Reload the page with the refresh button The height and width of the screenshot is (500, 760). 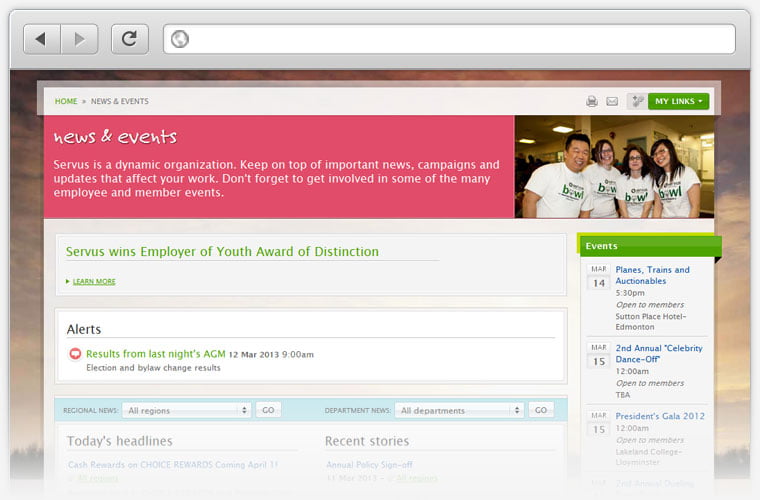[x=130, y=39]
